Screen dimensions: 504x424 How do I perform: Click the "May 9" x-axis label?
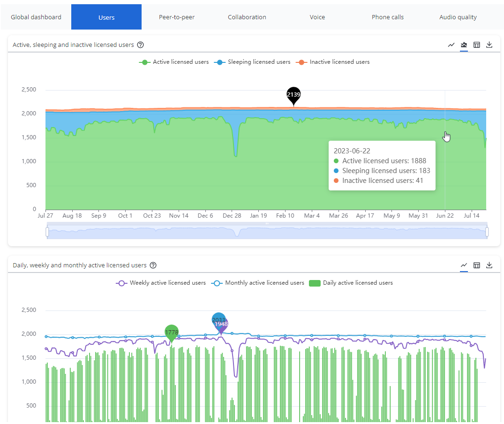pos(392,216)
